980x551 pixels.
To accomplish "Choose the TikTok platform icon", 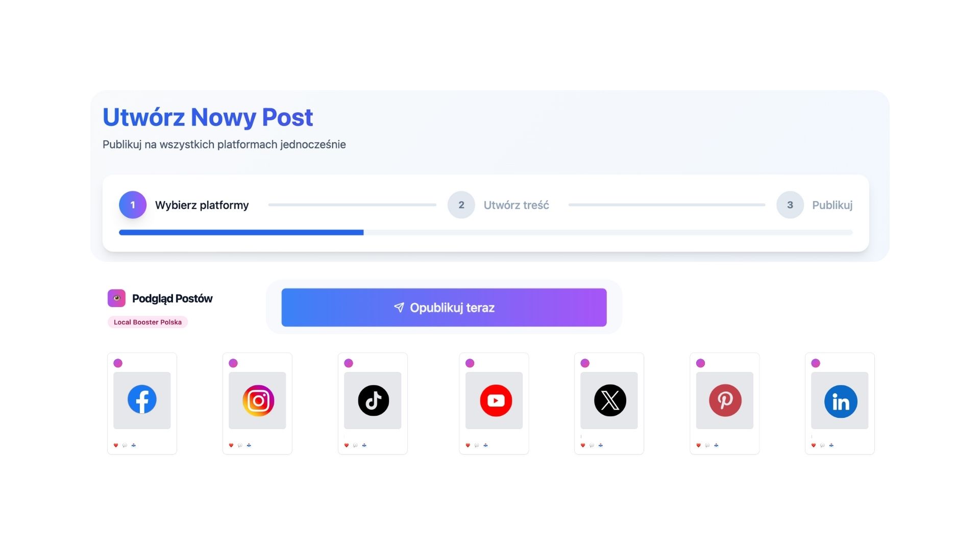I will pyautogui.click(x=373, y=400).
